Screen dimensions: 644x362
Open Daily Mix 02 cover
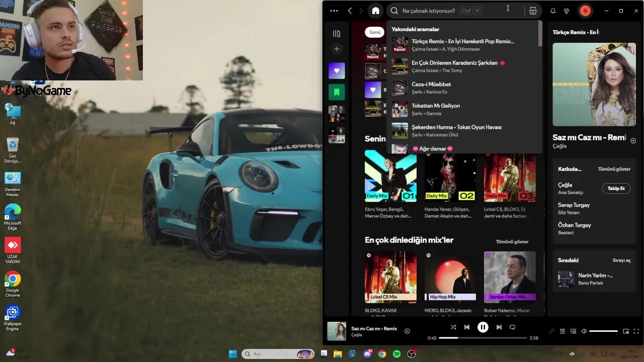click(x=450, y=176)
